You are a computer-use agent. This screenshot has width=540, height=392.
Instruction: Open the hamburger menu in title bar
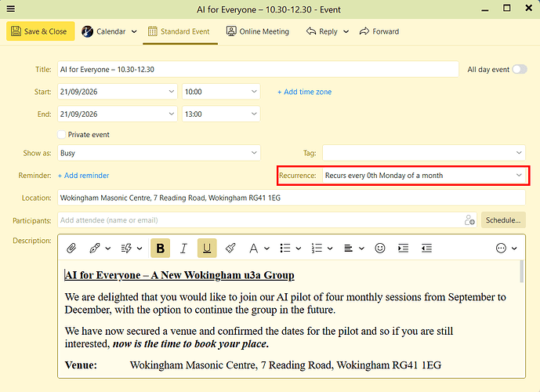pos(11,9)
